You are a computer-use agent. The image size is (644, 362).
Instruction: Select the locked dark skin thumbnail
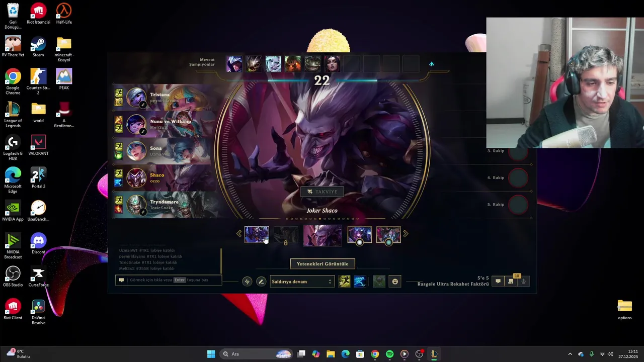click(286, 235)
